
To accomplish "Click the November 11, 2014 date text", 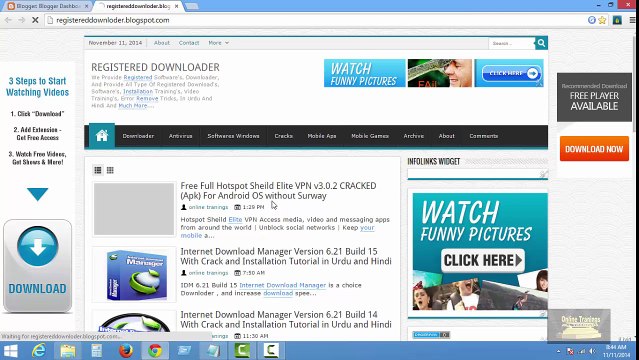I will pyautogui.click(x=115, y=43).
